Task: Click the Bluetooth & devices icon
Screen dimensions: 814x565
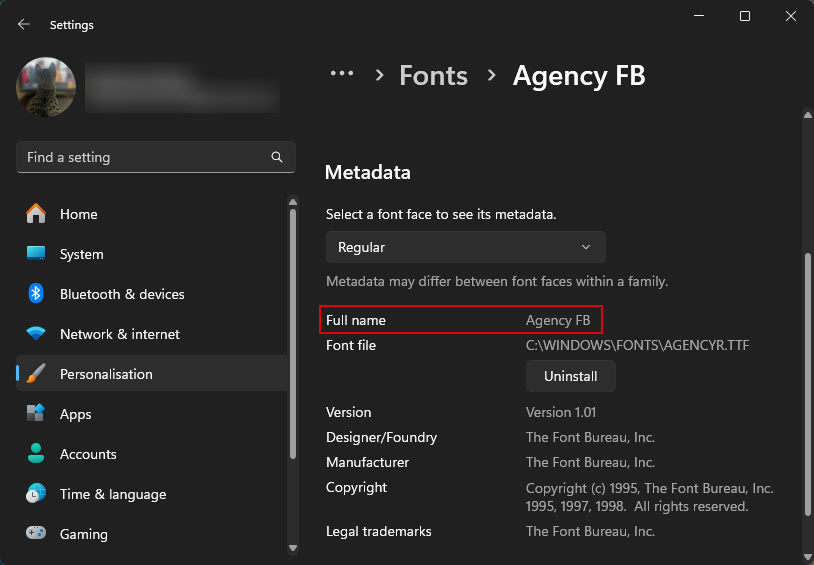Action: point(36,294)
